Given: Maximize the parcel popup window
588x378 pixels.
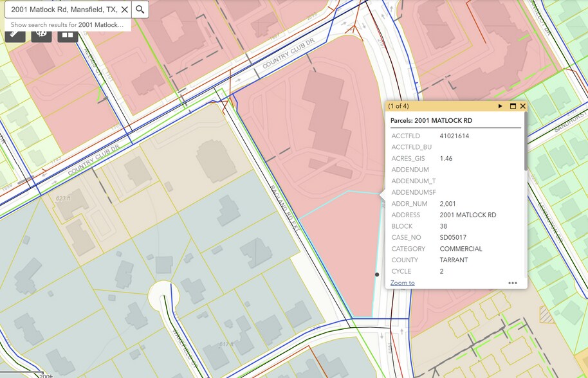Looking at the screenshot, I should (x=513, y=106).
